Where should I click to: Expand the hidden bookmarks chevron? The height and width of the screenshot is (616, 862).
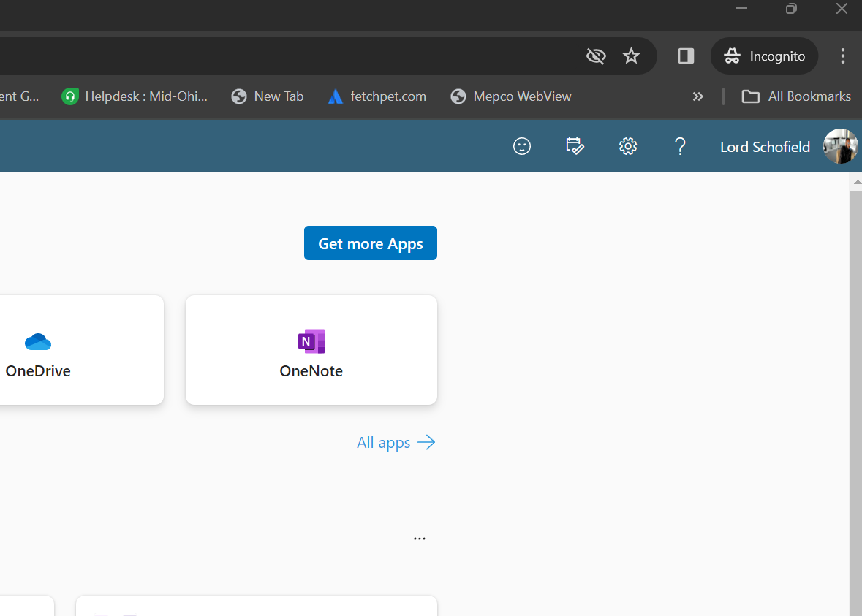[697, 96]
